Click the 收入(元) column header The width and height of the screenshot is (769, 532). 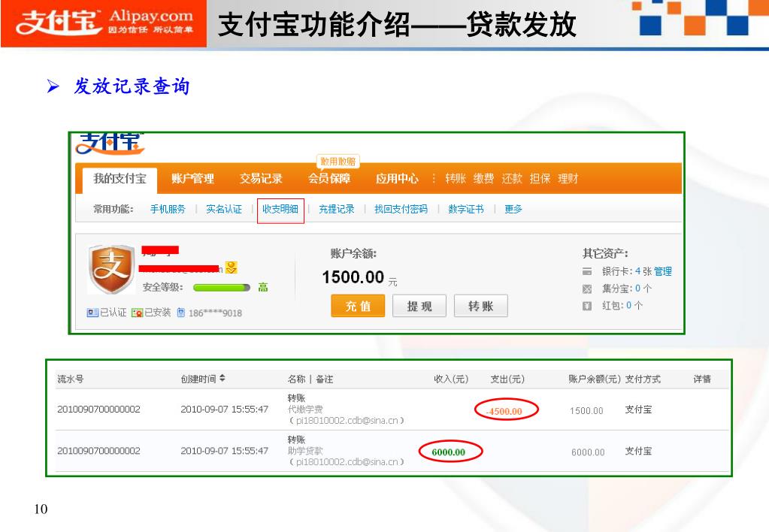pos(451,379)
